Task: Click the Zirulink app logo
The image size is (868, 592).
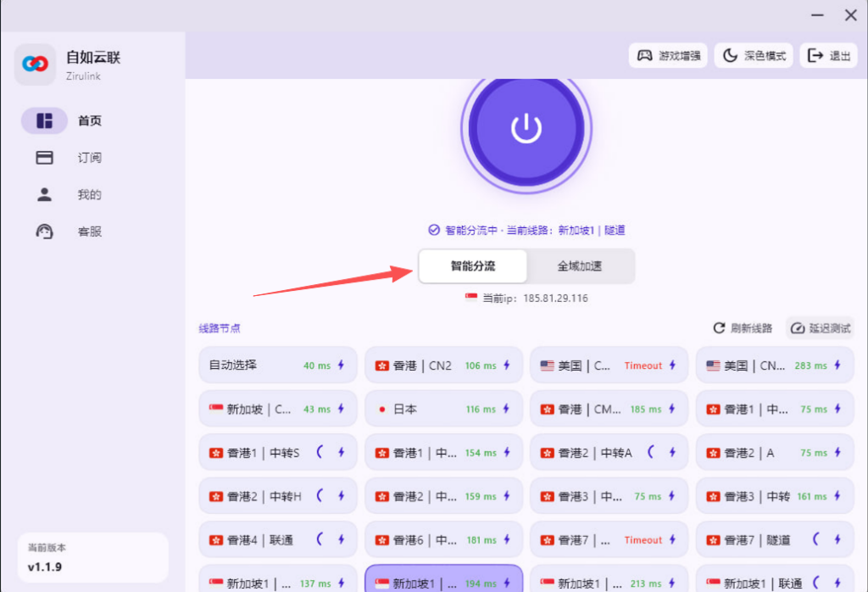Action: [x=35, y=64]
